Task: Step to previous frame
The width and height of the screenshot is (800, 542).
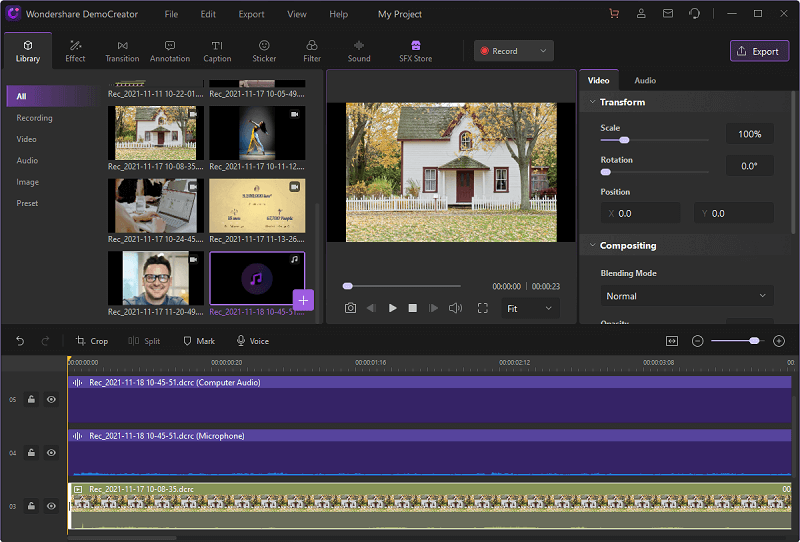Action: [x=371, y=308]
